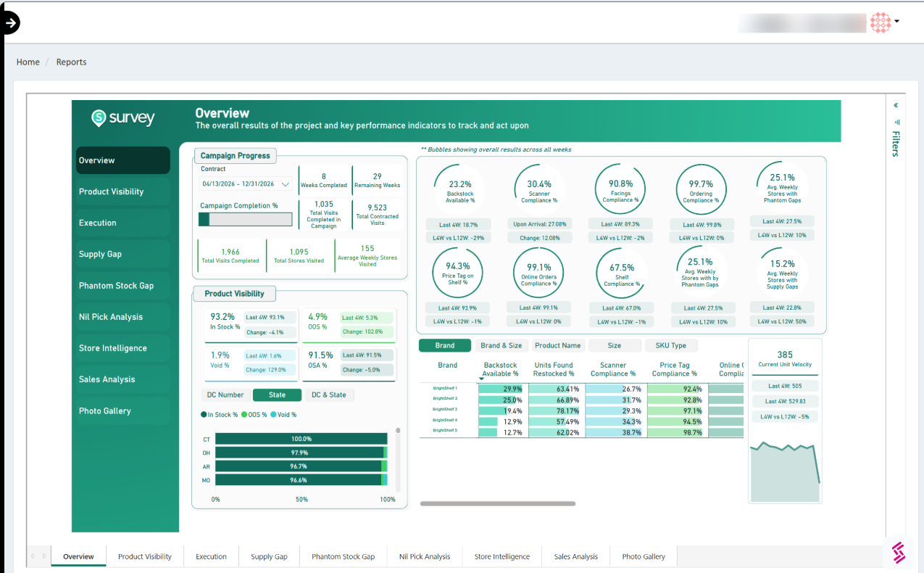Click the Filters funnel icon
This screenshot has width=924, height=573.
pyautogui.click(x=896, y=122)
